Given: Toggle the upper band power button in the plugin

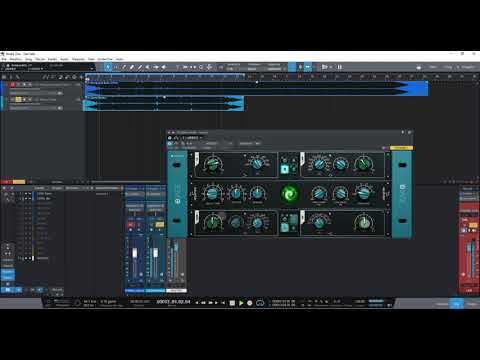Looking at the screenshot, I should pyautogui.click(x=285, y=169).
